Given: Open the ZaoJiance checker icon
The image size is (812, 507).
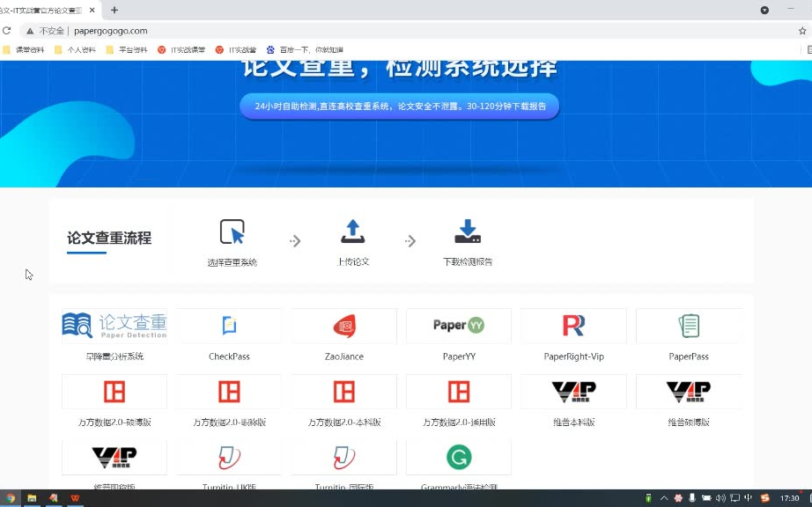Looking at the screenshot, I should pos(343,325).
